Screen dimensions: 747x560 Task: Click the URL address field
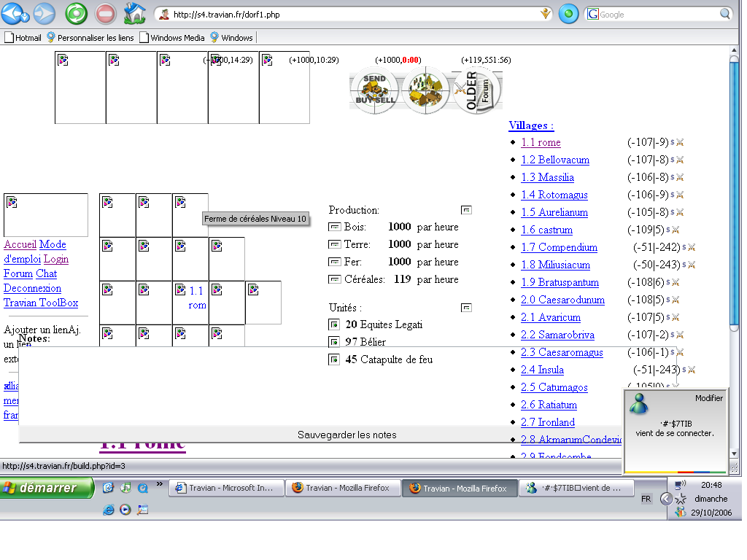352,15
